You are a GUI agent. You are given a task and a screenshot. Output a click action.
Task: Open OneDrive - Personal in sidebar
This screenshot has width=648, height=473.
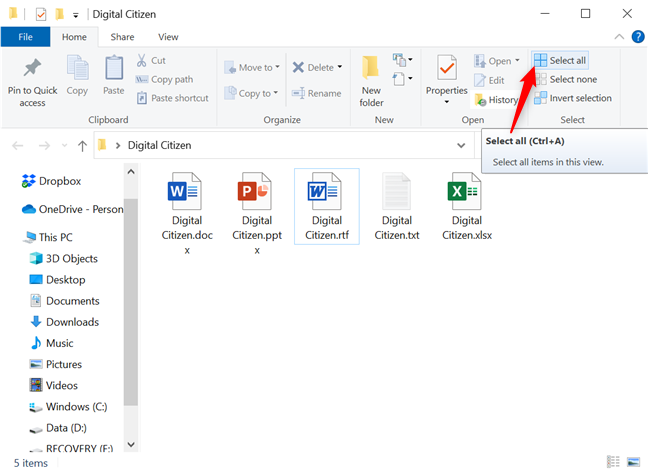coord(72,209)
